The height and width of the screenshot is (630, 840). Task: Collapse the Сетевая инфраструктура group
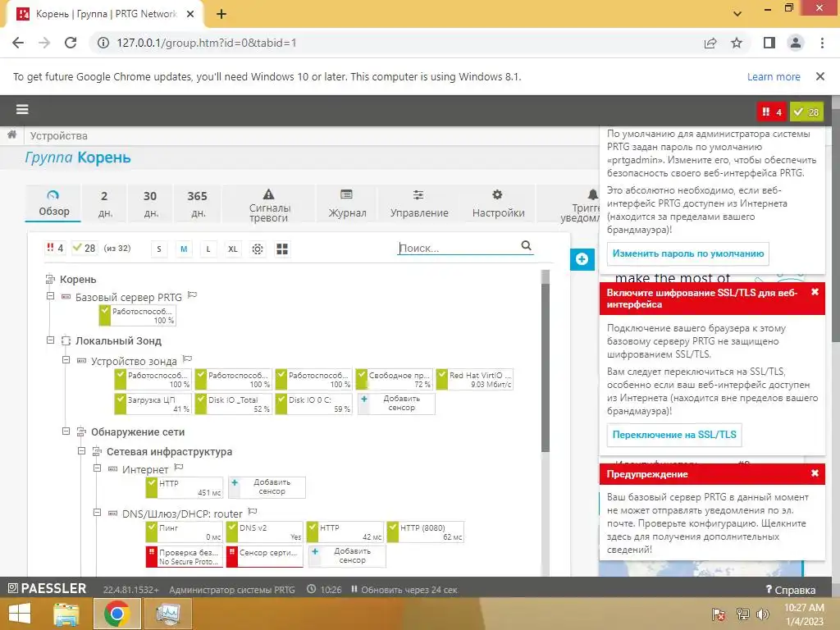[x=81, y=450]
